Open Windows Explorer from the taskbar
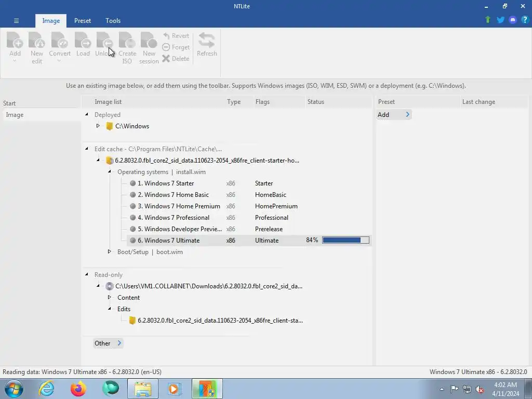The height and width of the screenshot is (399, 532). [x=143, y=389]
